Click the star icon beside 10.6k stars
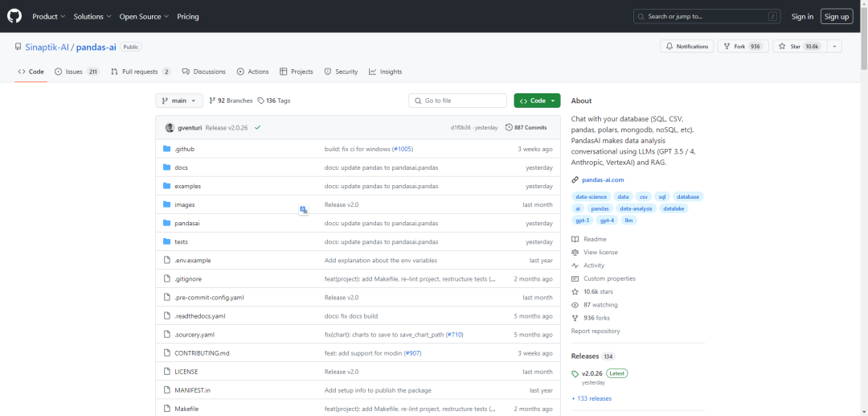 click(x=575, y=291)
